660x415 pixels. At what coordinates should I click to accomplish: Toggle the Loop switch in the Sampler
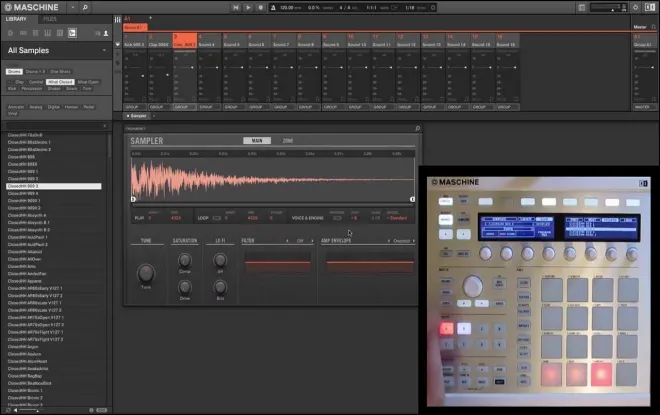point(216,218)
